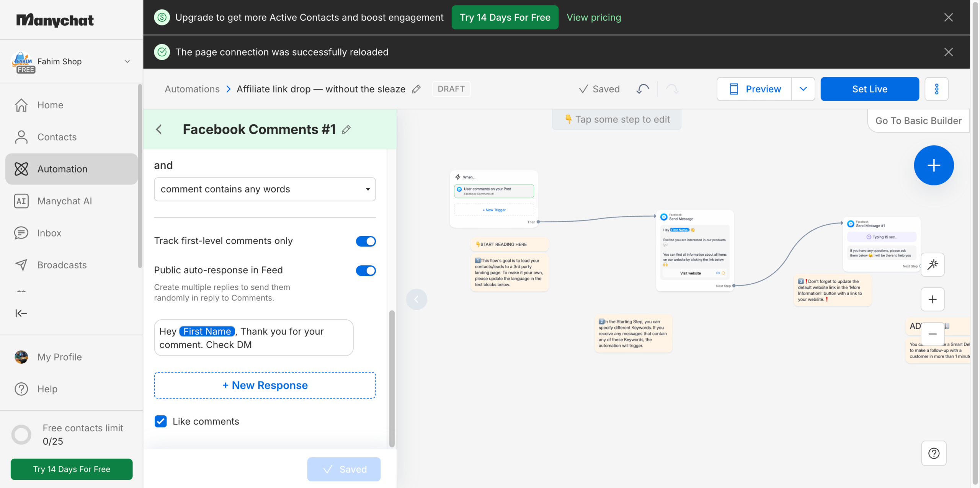Open the comment contains any words dropdown
Image resolution: width=980 pixels, height=488 pixels.
[x=265, y=189]
